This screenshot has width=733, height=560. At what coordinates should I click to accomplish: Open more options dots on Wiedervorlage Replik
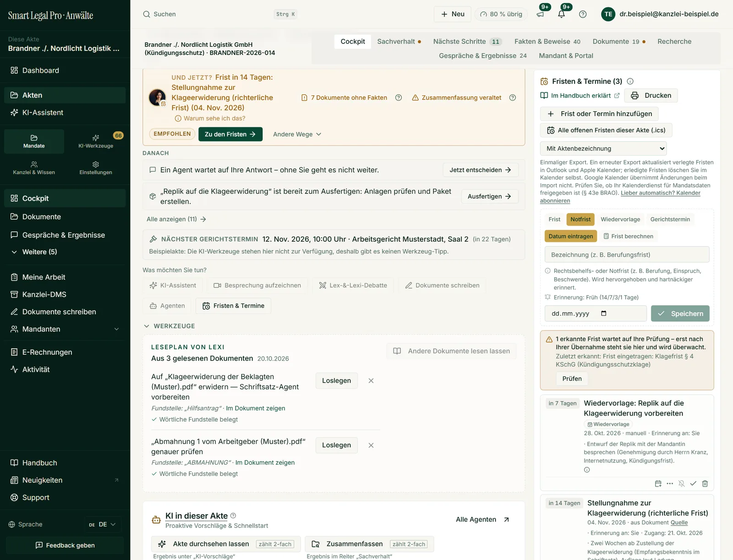click(670, 483)
